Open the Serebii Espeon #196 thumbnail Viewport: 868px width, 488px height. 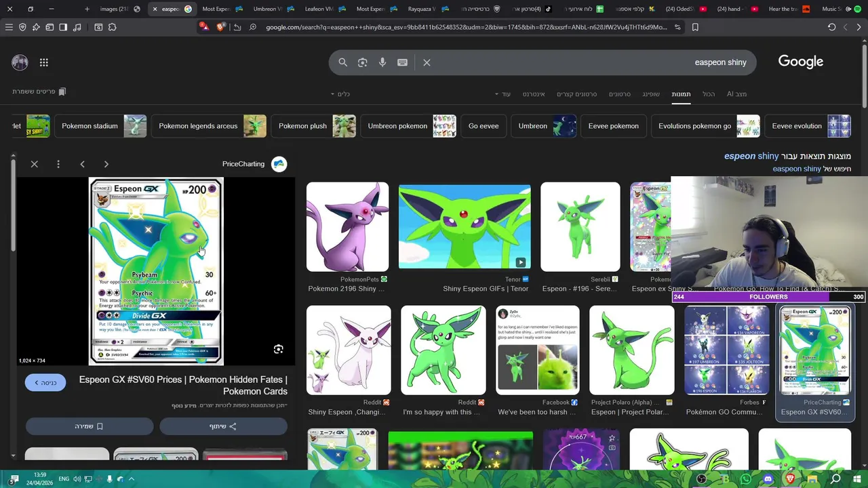tap(580, 227)
